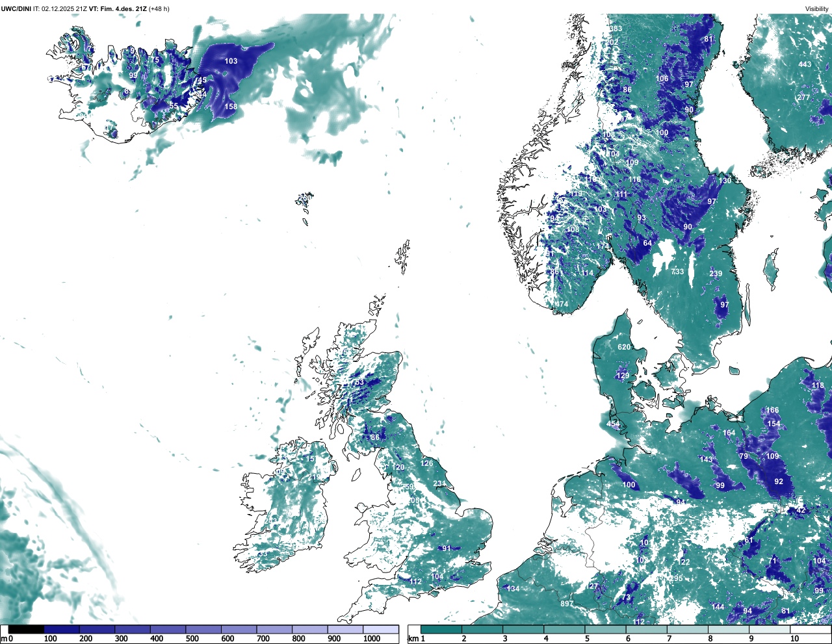Click the '114' value in southern Norway
Screen dimensions: 832x644
[588, 274]
